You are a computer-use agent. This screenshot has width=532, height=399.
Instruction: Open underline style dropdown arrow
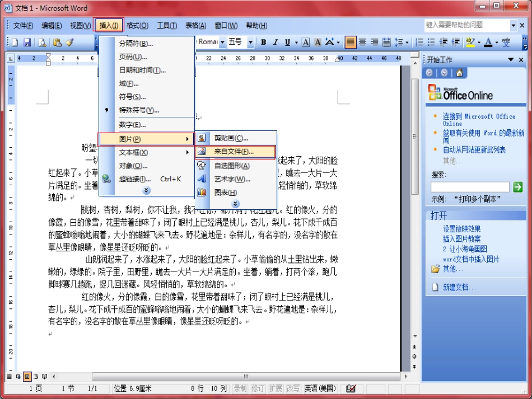(x=296, y=43)
